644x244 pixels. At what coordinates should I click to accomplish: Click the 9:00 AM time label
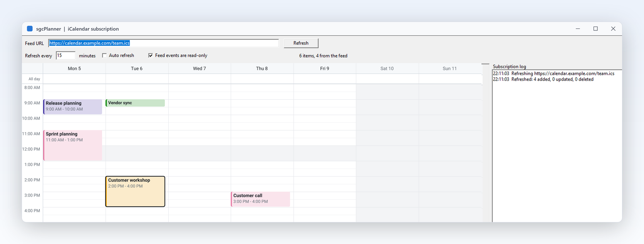[32, 103]
